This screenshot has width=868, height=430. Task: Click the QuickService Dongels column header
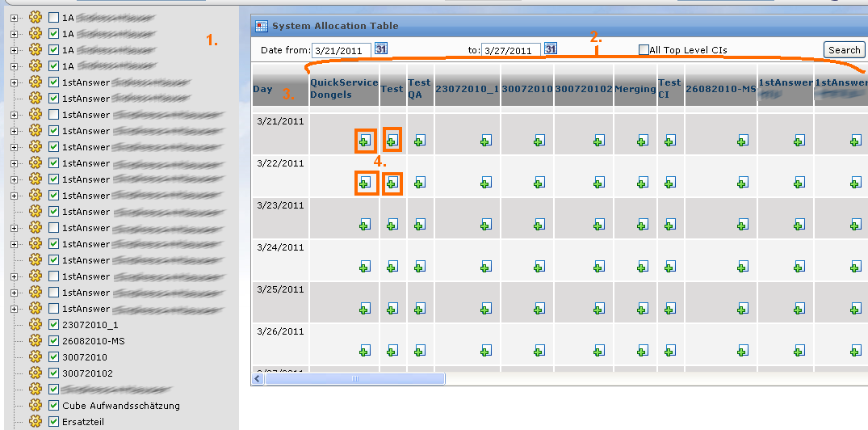click(x=344, y=88)
